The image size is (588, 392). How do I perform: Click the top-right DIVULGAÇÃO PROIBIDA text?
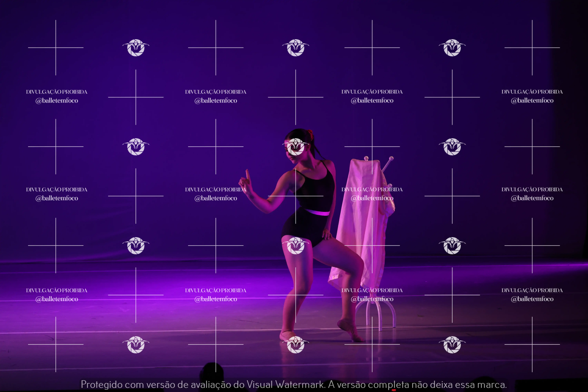click(532, 92)
